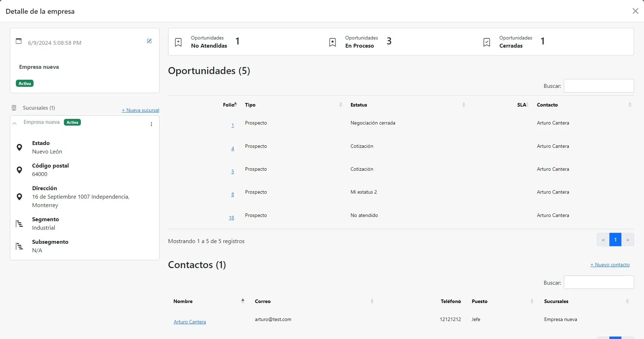Click the building icon next to Sucursales
644x339 pixels.
point(14,108)
